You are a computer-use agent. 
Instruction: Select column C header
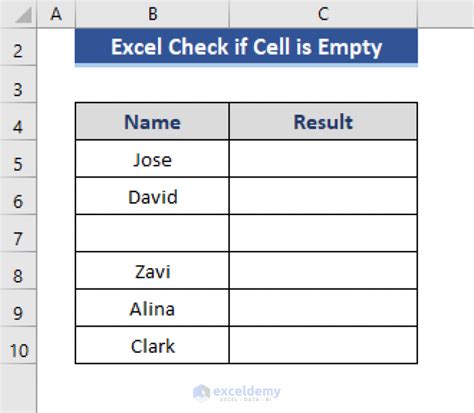(x=323, y=14)
